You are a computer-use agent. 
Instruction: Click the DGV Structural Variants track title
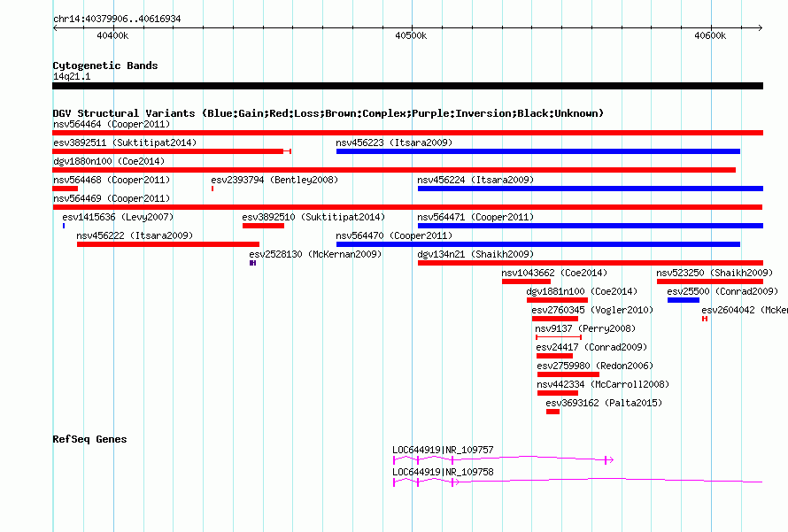328,113
